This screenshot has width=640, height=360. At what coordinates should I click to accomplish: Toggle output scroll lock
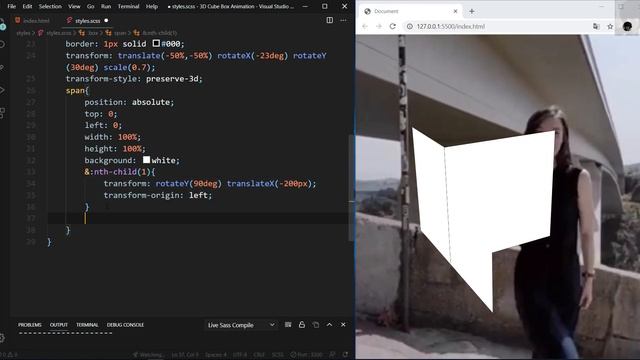(302, 324)
